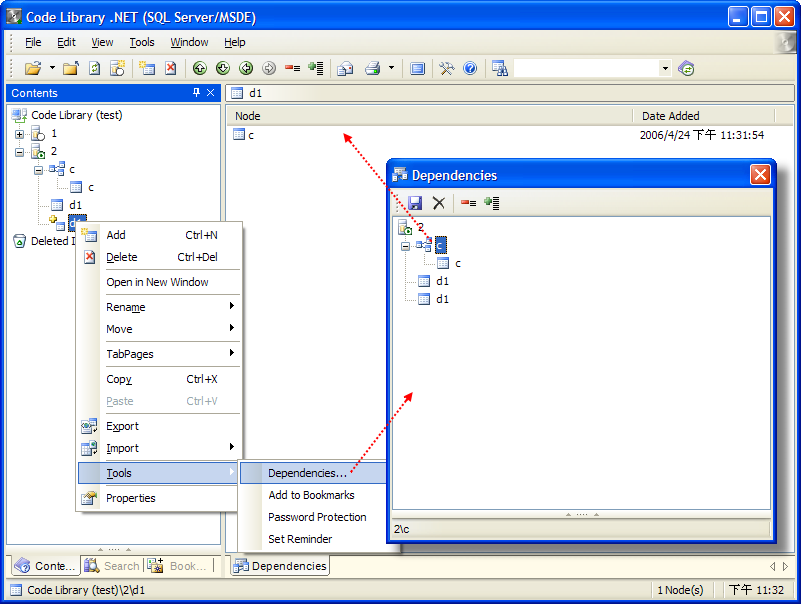Choose Add in the context menu
This screenshot has height=604, width=801.
click(x=158, y=235)
